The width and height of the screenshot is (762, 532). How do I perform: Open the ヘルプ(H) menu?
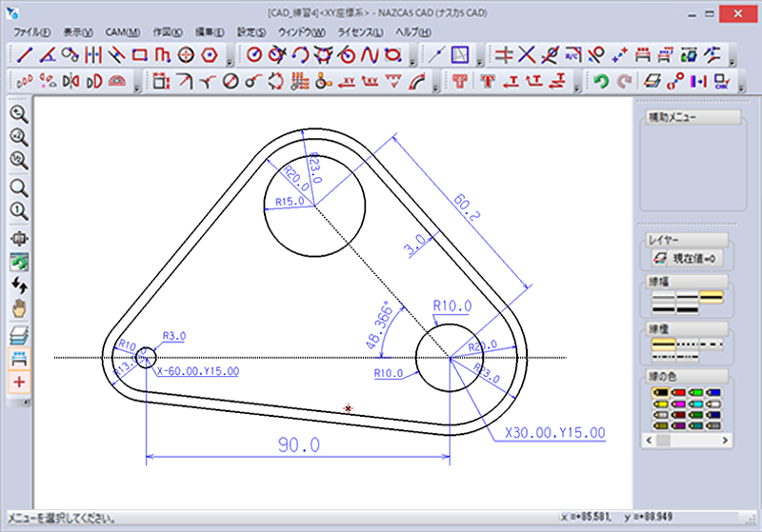click(413, 31)
